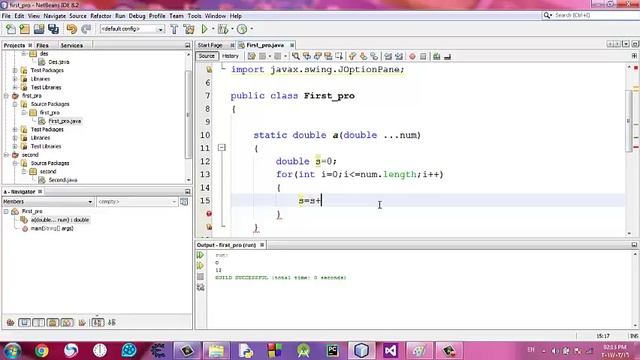Open Chrome from the taskbar

[41, 351]
